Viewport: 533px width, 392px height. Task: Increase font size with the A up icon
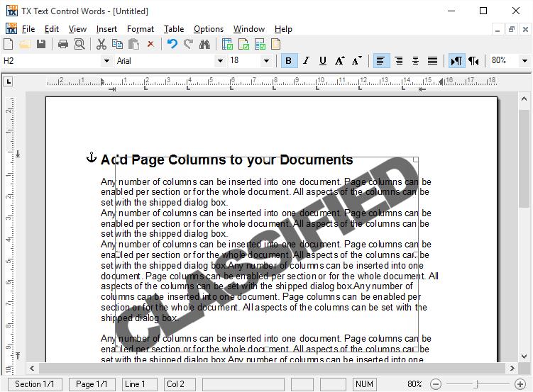point(339,61)
